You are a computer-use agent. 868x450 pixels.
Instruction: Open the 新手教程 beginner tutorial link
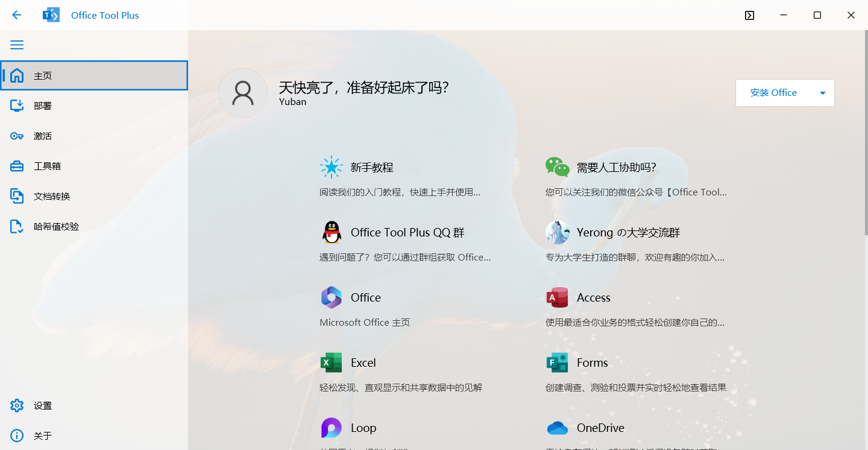tap(372, 167)
